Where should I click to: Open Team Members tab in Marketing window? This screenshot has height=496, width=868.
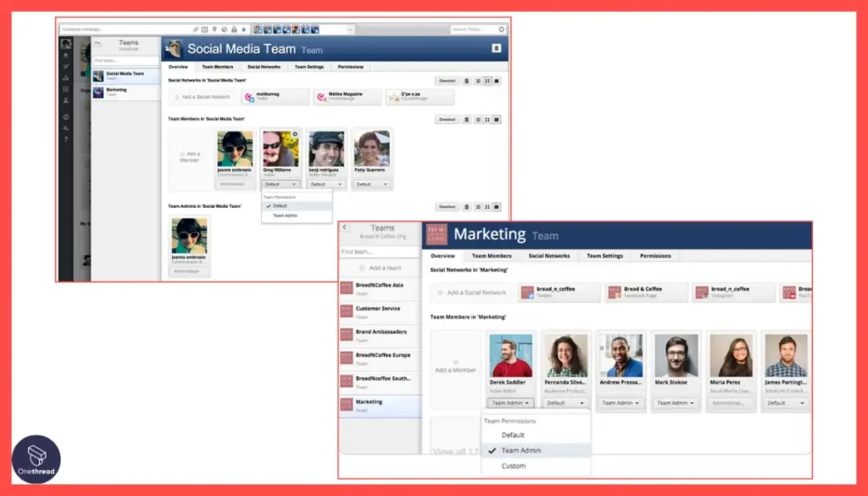pyautogui.click(x=492, y=256)
